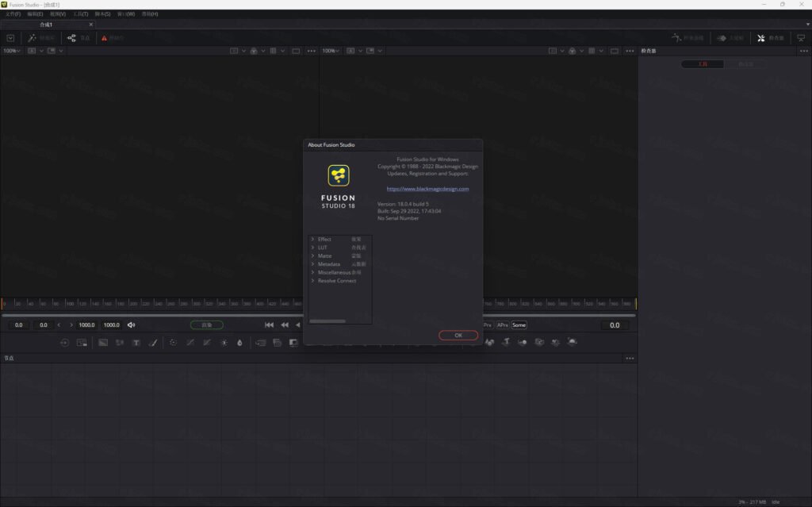The width and height of the screenshot is (812, 507).
Task: Click the next keyframe arrow in time controls
Action: pyautogui.click(x=71, y=325)
